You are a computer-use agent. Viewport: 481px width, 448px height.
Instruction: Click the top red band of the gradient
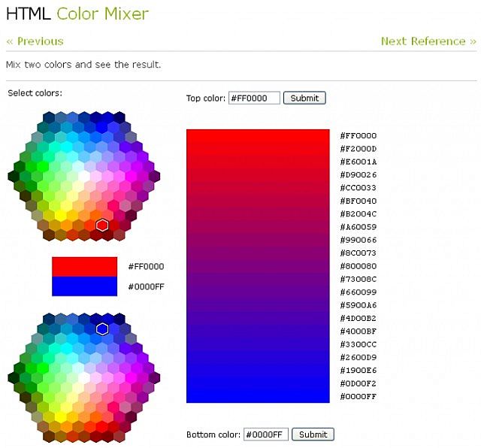(x=258, y=135)
